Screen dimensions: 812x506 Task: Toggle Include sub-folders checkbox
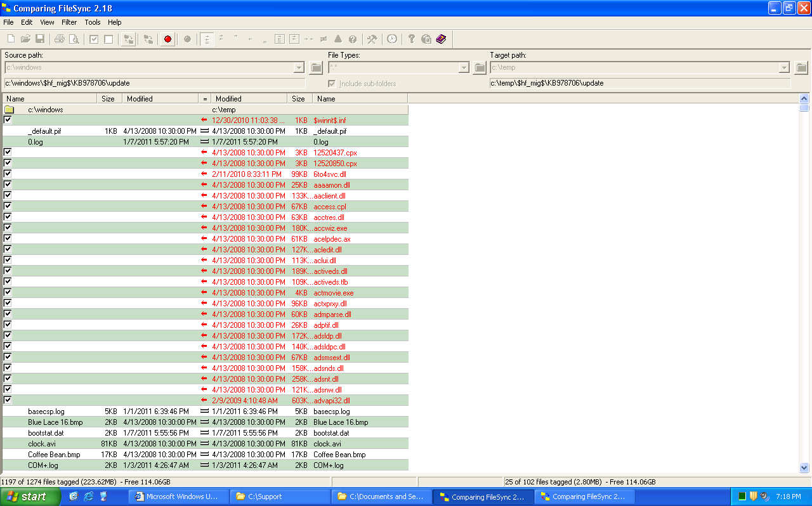pyautogui.click(x=332, y=84)
